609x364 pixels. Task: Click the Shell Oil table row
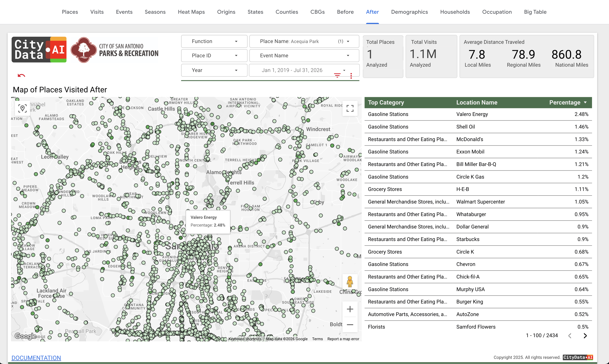point(478,127)
